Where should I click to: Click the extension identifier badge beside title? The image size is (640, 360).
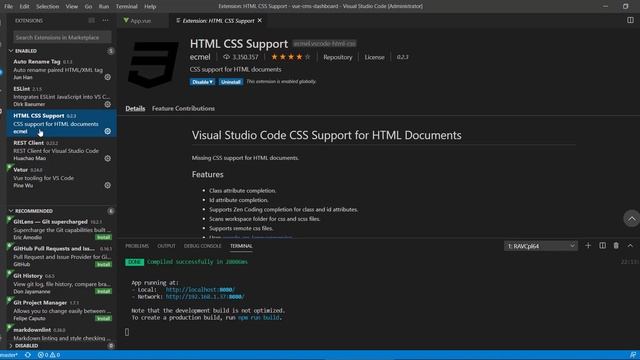(x=324, y=43)
